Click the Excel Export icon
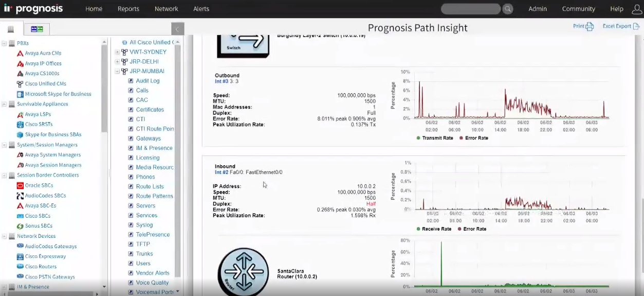644x296 pixels. pyautogui.click(x=636, y=26)
